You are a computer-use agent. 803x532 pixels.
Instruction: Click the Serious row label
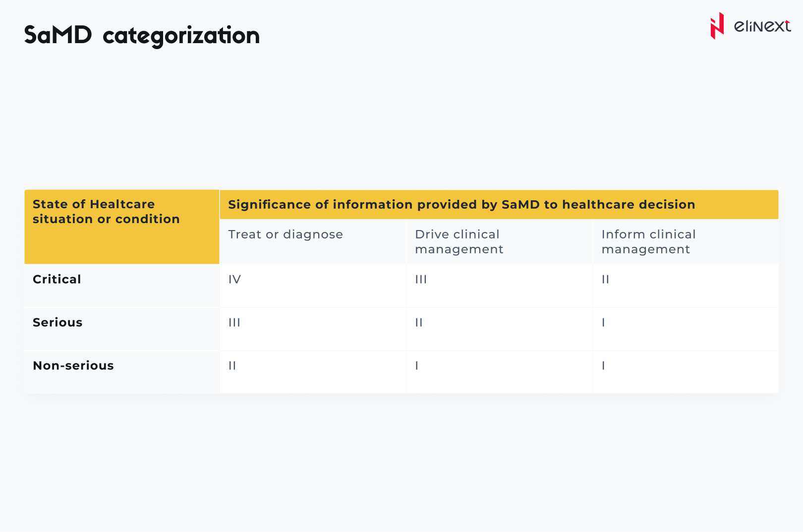coord(57,323)
